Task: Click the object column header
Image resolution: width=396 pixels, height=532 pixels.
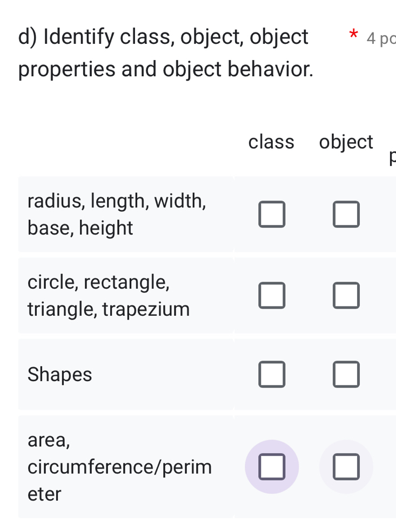Action: [x=346, y=142]
